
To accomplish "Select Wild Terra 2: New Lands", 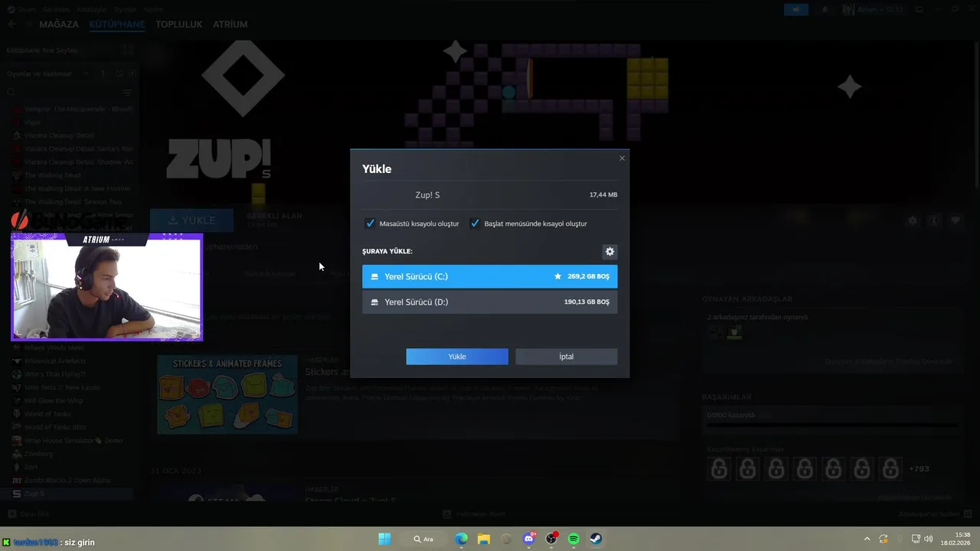I will tap(73, 387).
